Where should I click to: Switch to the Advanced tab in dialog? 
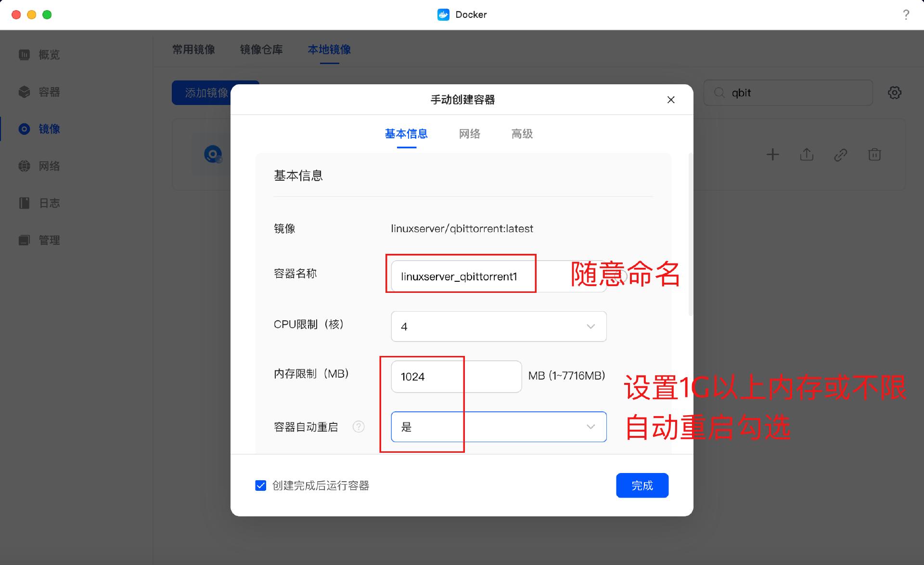point(522,134)
